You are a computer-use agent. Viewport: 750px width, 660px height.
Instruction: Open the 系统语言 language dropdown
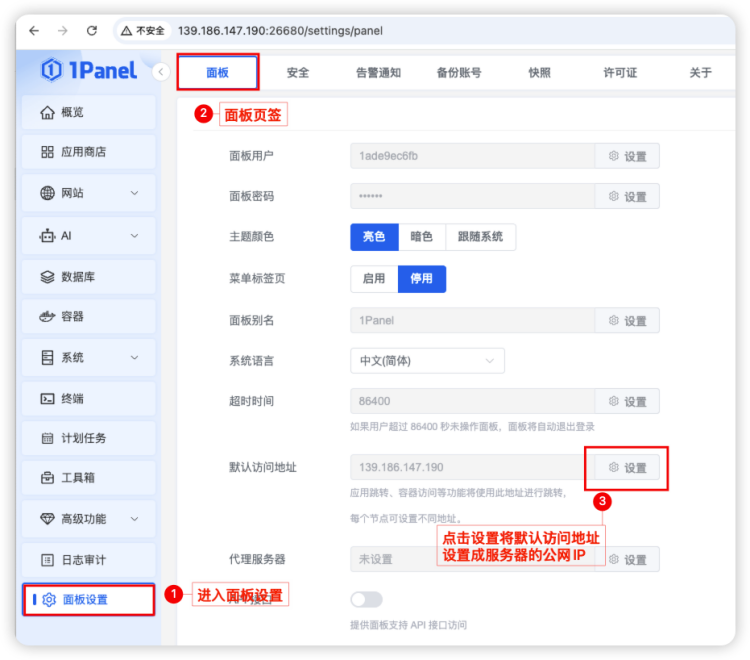[427, 361]
